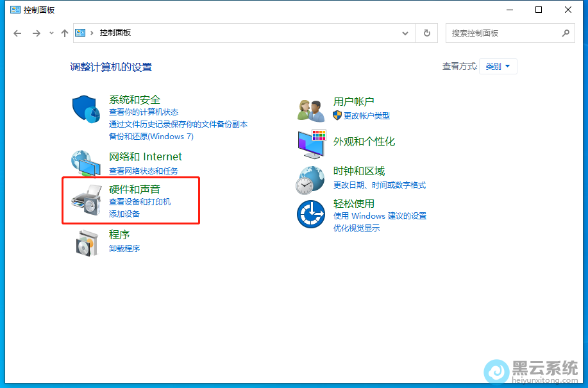
Task: Click the refresh icon in address bar
Action: (426, 33)
